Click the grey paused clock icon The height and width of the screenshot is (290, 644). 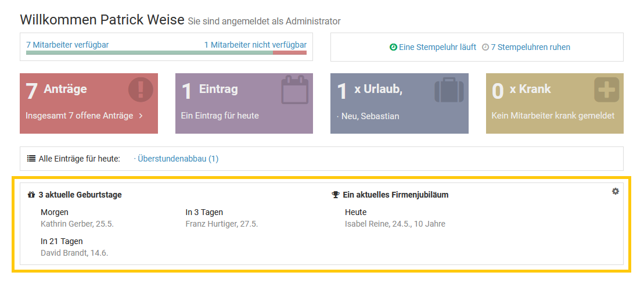point(485,48)
